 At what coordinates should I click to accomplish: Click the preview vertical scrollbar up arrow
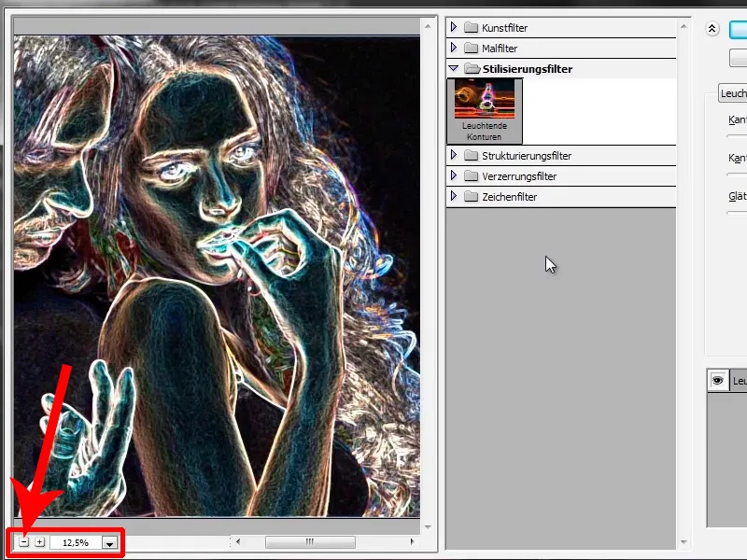coord(428,26)
